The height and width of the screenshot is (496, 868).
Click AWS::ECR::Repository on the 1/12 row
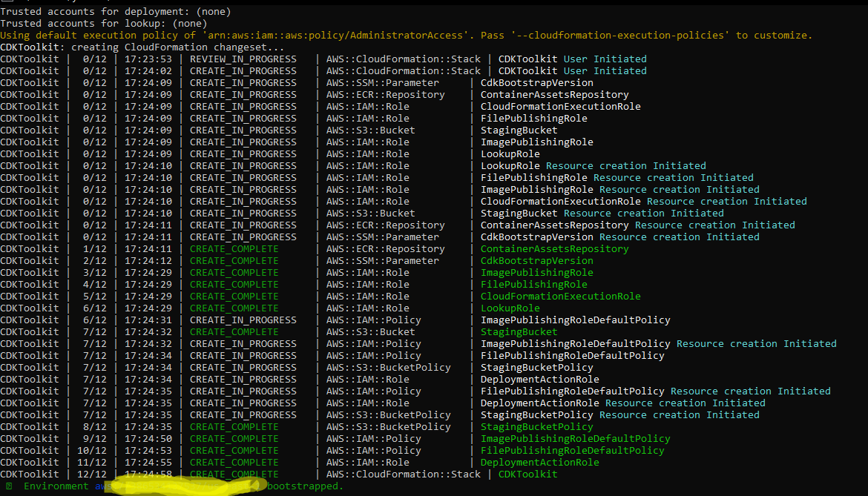point(385,249)
